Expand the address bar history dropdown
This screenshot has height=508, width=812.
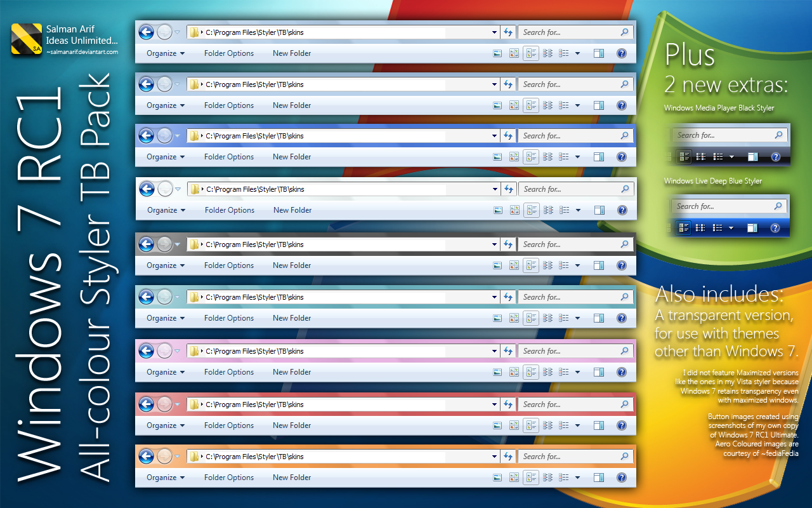click(494, 32)
